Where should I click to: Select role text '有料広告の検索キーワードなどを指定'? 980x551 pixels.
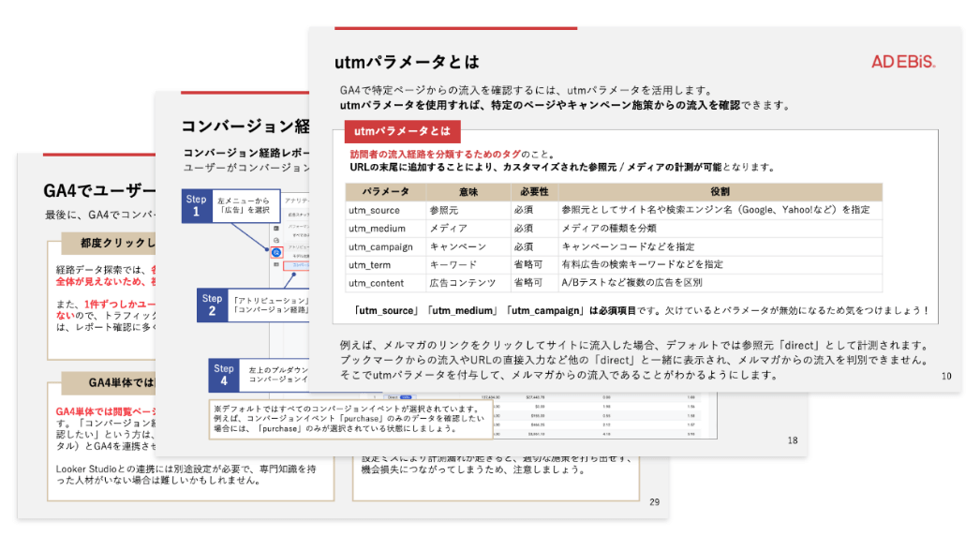(642, 264)
